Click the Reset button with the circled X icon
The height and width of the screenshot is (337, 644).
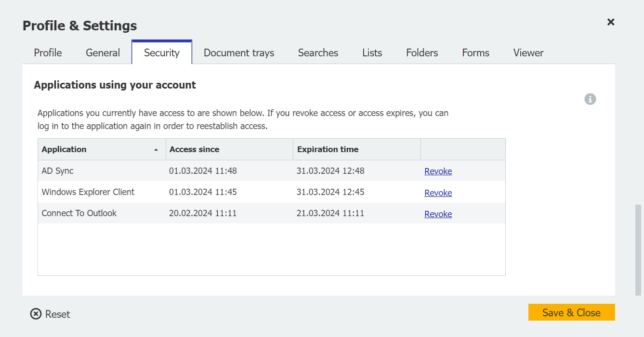pos(50,314)
